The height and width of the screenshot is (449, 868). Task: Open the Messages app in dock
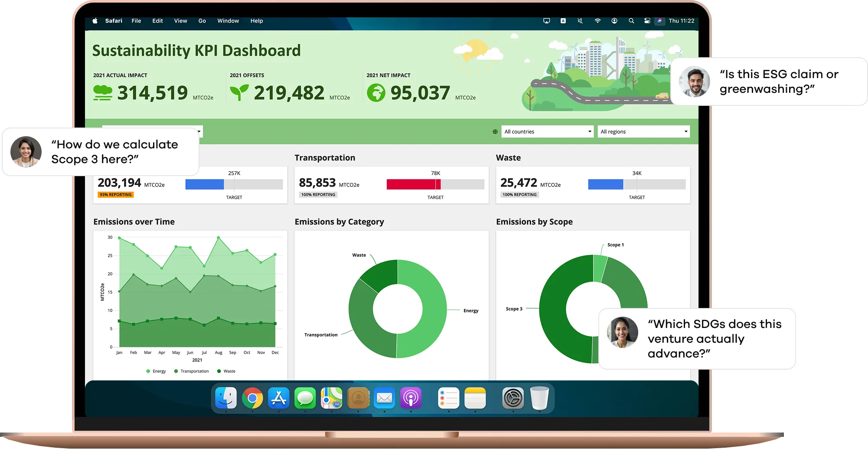coord(305,398)
